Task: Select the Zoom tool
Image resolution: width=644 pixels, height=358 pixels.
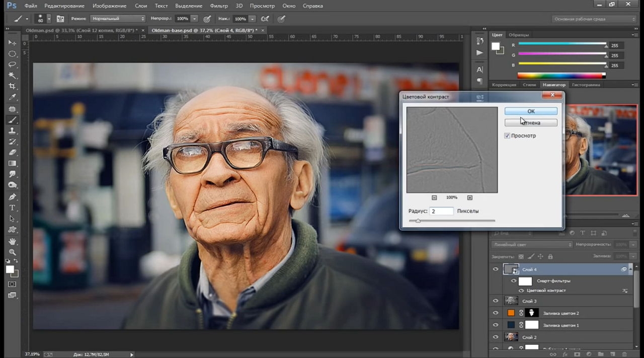Action: 13,252
